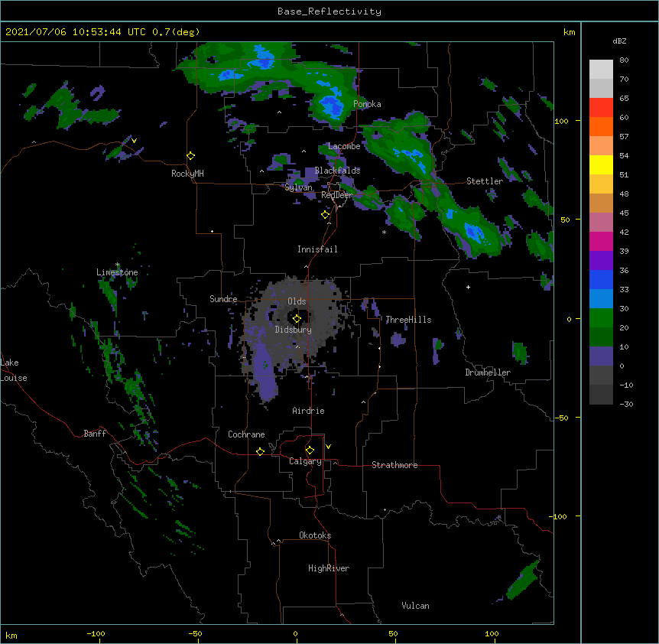Screen dimensions: 659x644
Task: Click the Cochrane label
Action: coord(246,434)
